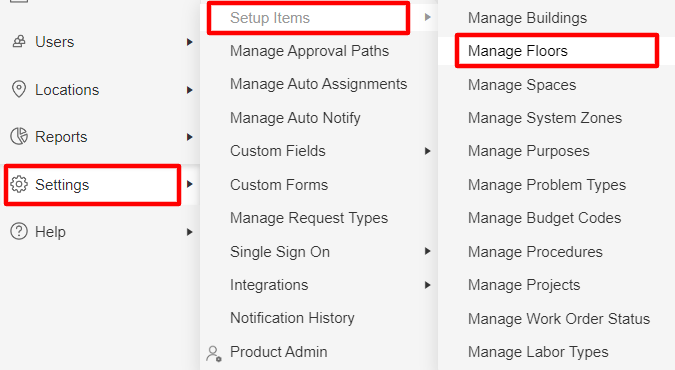
Task: Open Manage Spaces
Action: [522, 85]
